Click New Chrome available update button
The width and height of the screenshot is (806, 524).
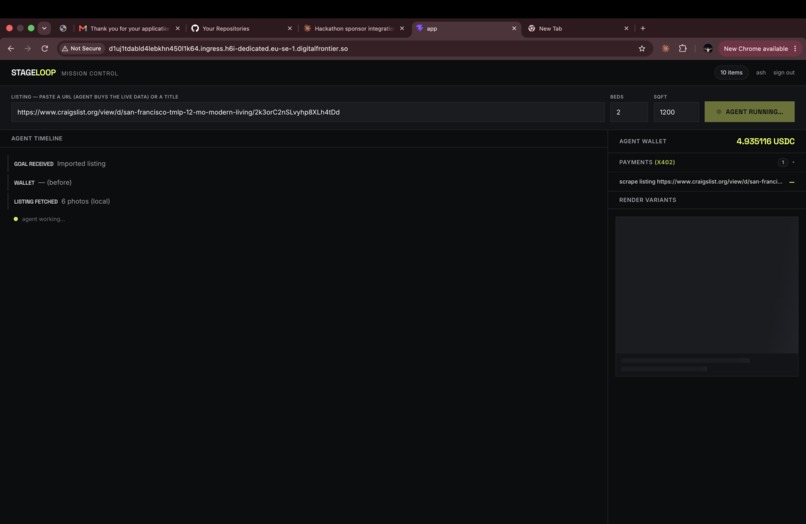755,48
